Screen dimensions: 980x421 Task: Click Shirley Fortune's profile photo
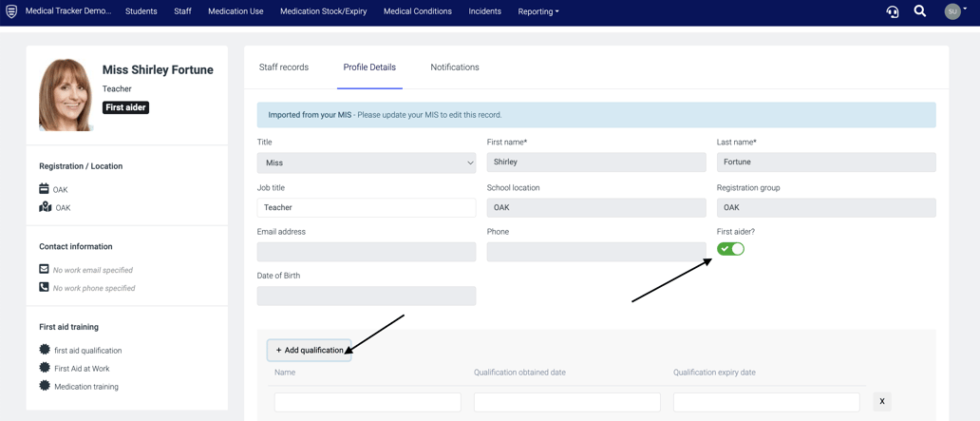pyautogui.click(x=66, y=95)
